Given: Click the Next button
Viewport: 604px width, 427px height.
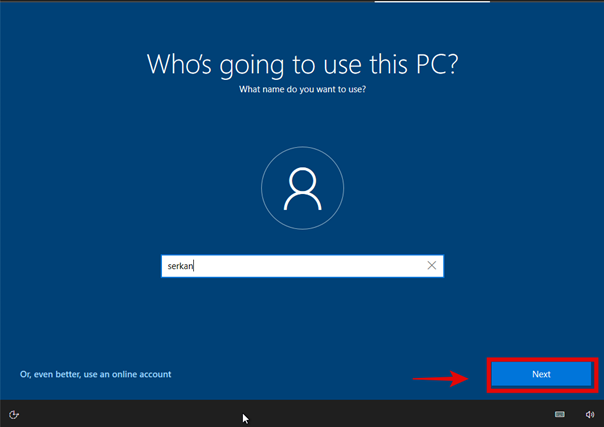Looking at the screenshot, I should 541,374.
